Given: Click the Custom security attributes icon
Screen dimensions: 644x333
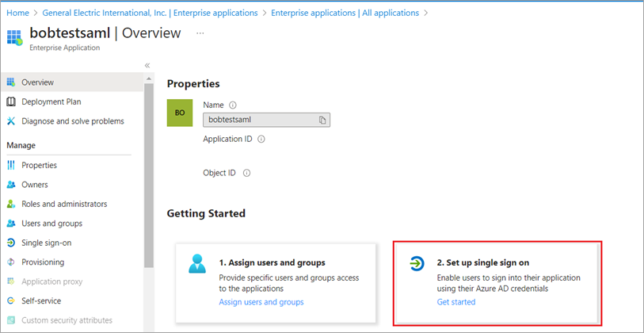Looking at the screenshot, I should coord(11,320).
